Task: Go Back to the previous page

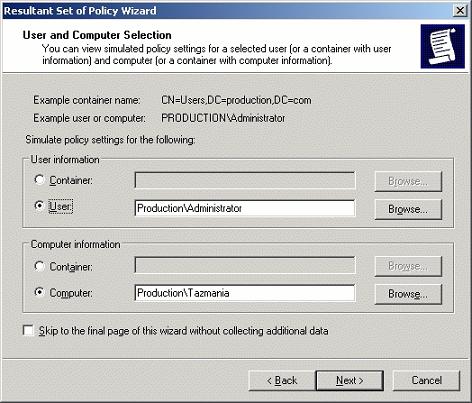Action: coord(282,380)
